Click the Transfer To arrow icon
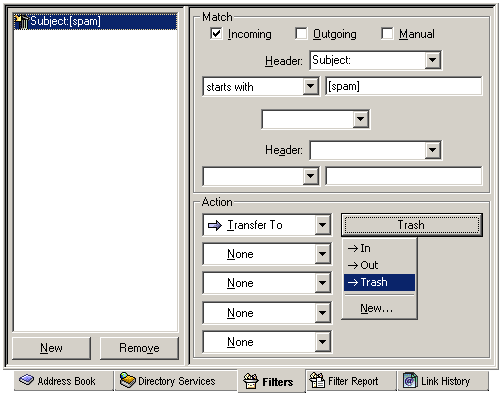 click(x=215, y=226)
